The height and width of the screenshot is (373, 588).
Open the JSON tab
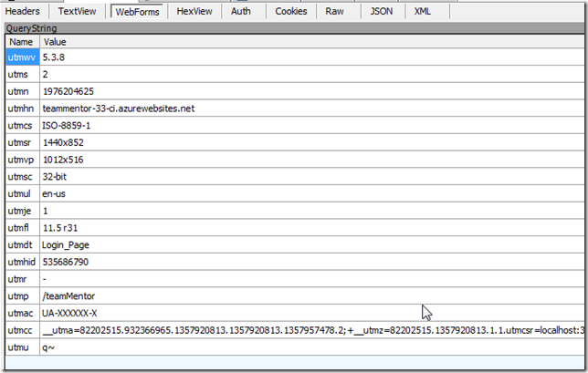382,11
